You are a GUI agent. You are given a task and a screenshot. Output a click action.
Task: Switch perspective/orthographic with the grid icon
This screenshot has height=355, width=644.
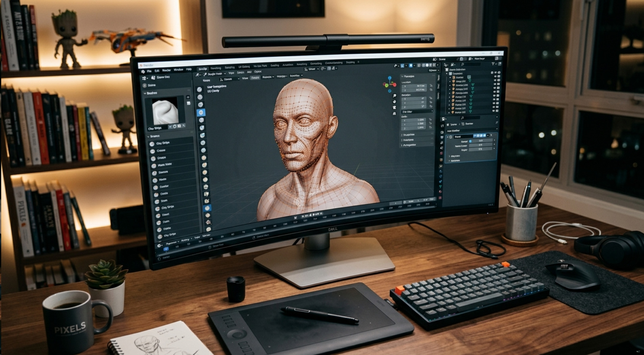click(394, 114)
